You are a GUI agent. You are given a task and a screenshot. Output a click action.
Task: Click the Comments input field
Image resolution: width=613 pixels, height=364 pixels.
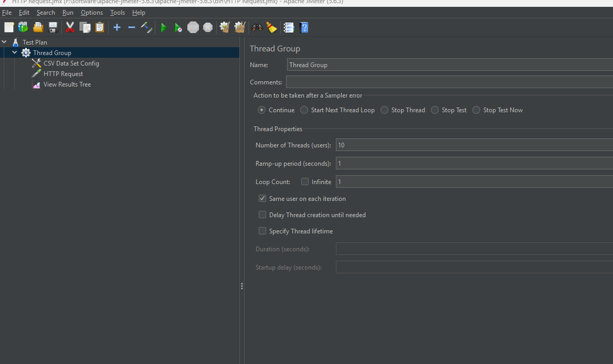[450, 82]
